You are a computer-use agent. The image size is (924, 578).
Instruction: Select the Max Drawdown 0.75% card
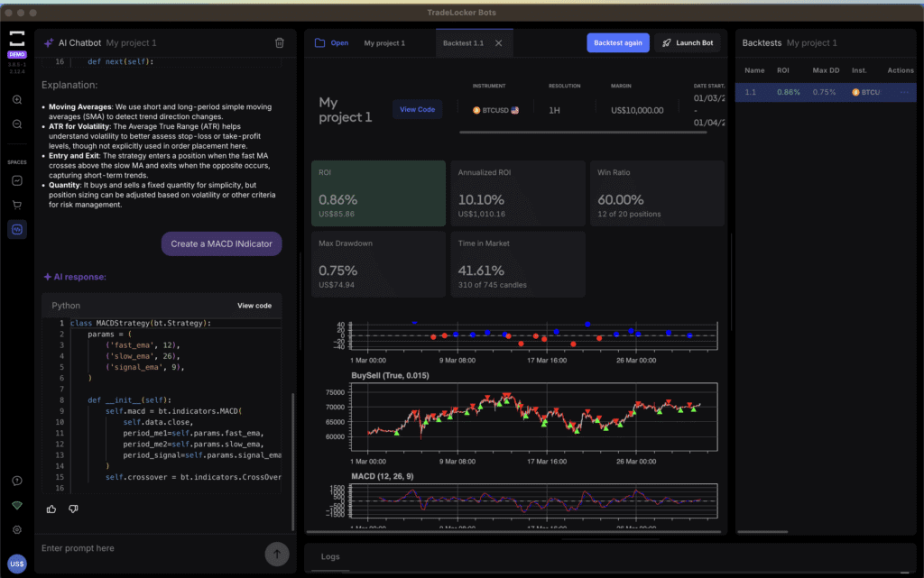click(x=378, y=264)
